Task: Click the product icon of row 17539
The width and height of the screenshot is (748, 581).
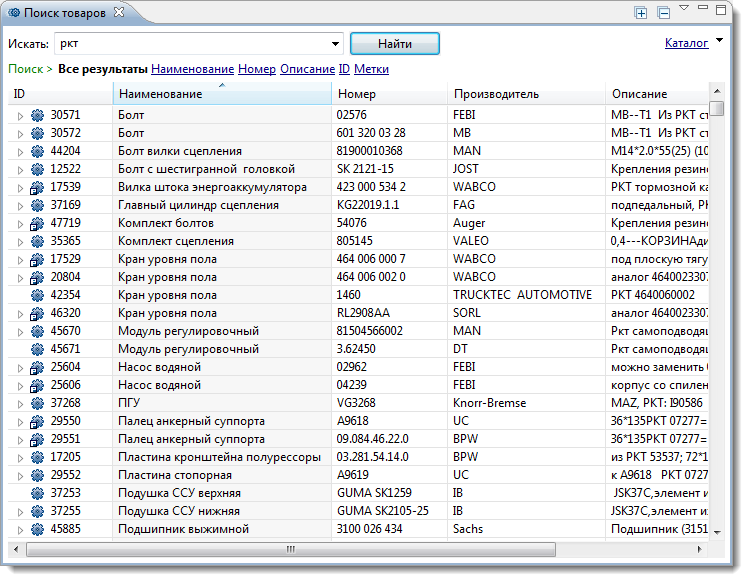Action: [x=37, y=187]
